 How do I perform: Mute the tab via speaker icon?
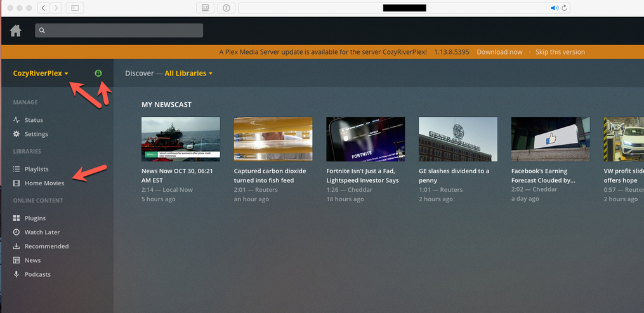[555, 8]
